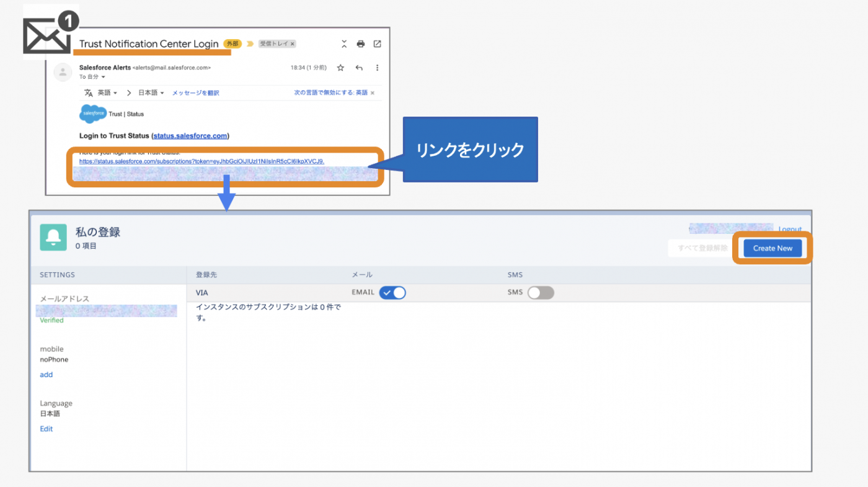Click the 私の登録 page title
Screen dimensions: 868x487
point(98,232)
